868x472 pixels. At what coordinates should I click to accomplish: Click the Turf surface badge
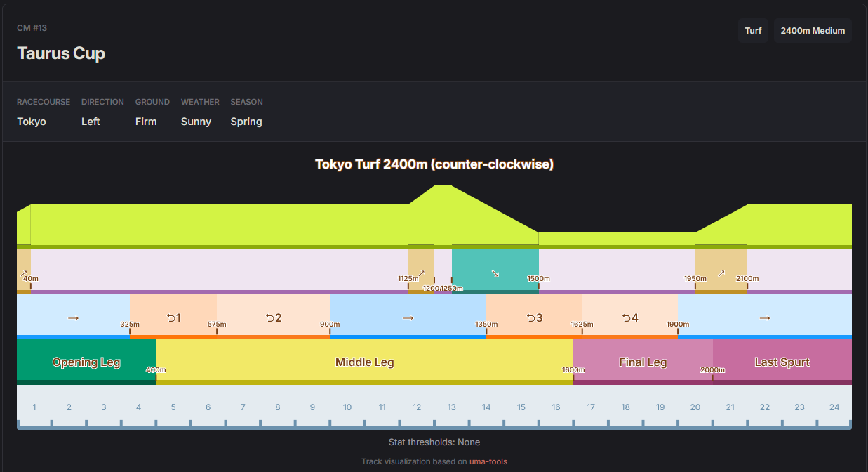point(753,31)
